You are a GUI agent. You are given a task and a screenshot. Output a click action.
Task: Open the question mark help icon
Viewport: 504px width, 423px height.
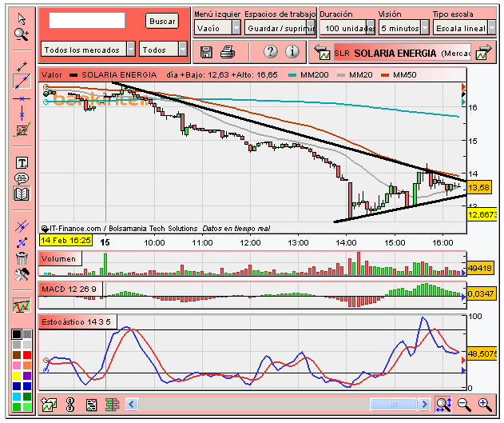point(271,51)
